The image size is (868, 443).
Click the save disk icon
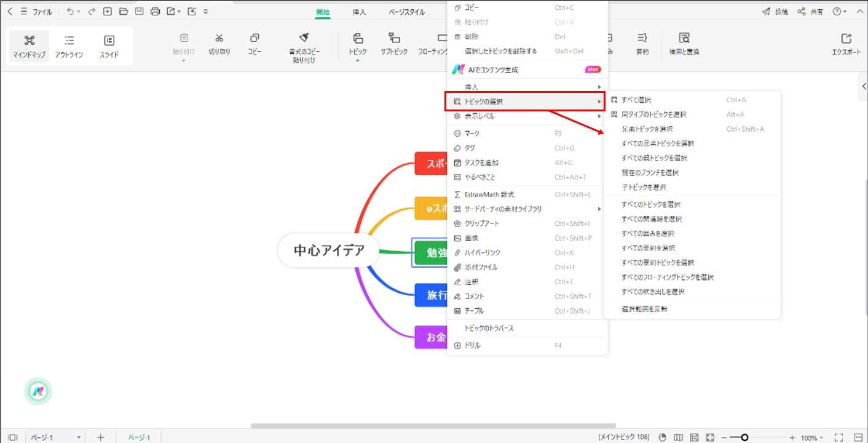tap(140, 11)
